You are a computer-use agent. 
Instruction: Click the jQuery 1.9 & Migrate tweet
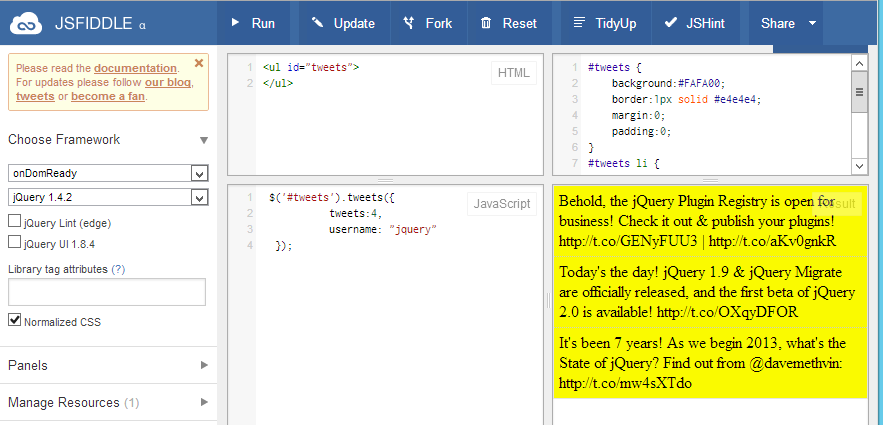[x=710, y=292]
